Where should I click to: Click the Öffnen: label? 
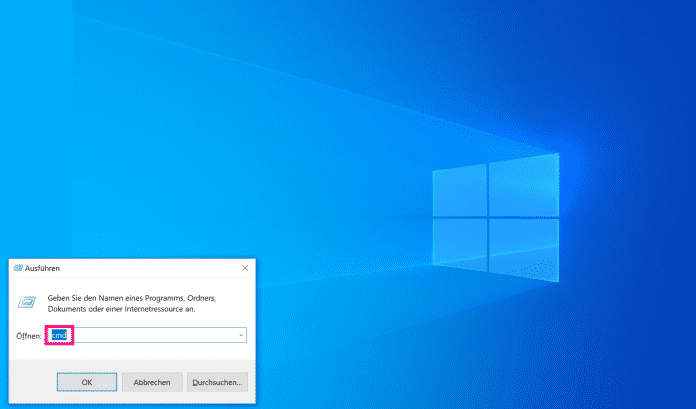click(x=29, y=336)
